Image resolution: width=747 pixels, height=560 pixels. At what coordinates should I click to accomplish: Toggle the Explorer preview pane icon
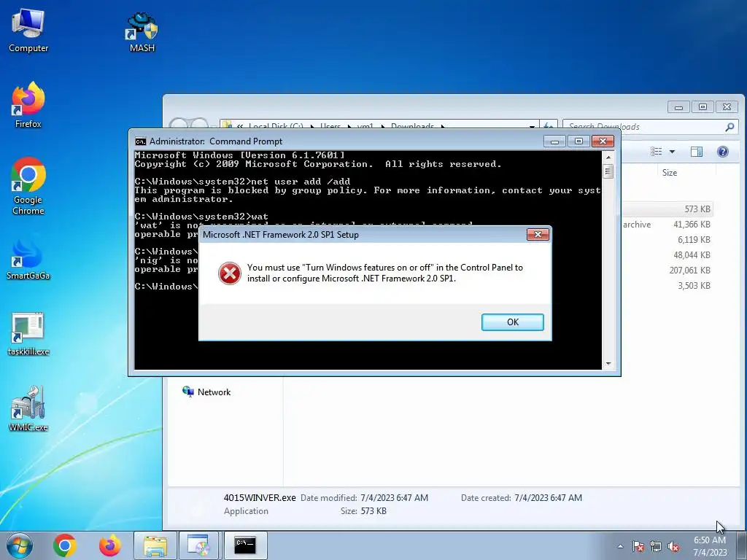(697, 152)
